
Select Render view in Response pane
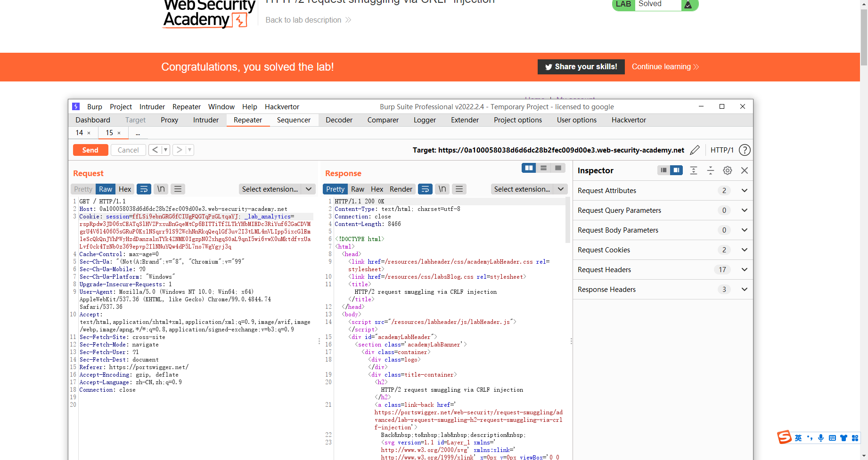pos(401,189)
